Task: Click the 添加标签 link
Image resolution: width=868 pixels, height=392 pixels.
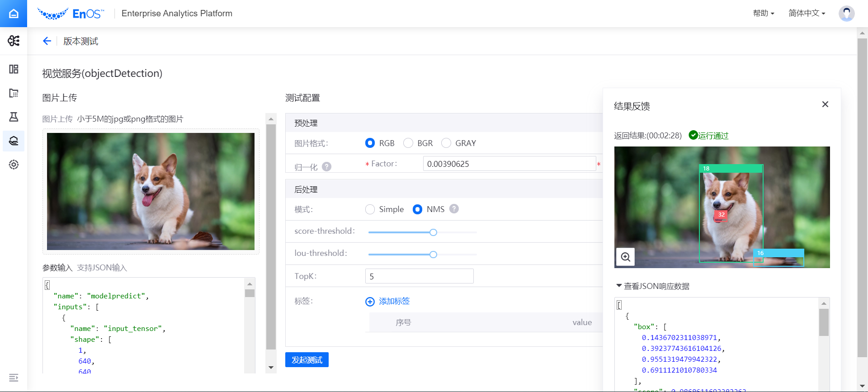Action: 388,302
